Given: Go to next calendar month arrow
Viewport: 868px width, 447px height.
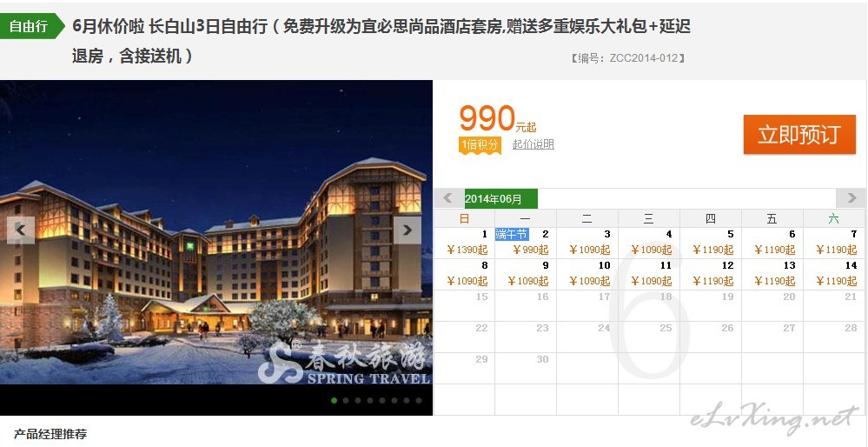Looking at the screenshot, I should 851,198.
